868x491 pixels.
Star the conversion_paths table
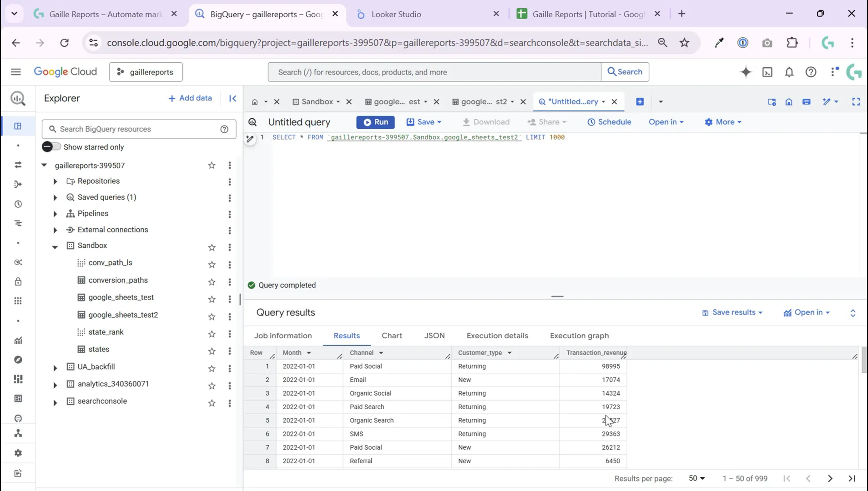(x=212, y=282)
